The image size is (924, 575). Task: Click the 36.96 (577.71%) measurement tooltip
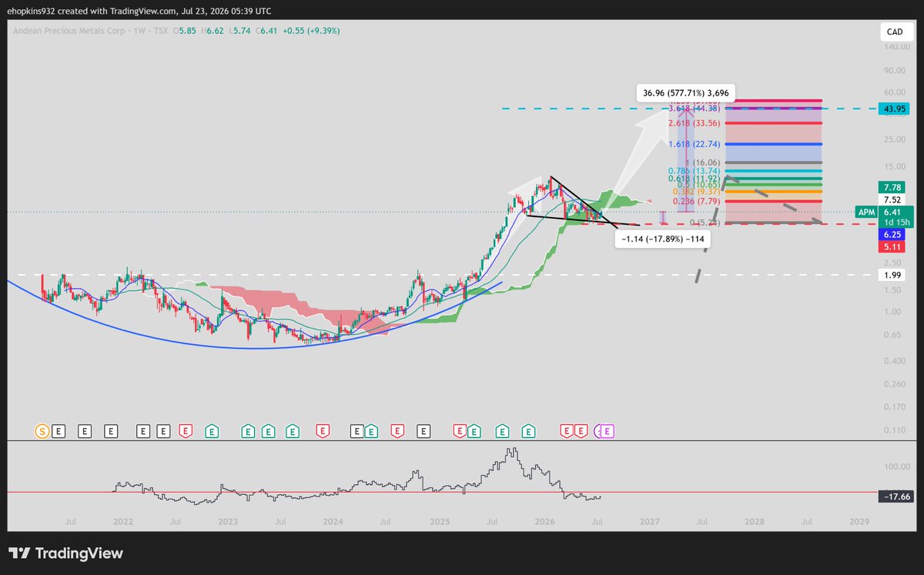(687, 94)
